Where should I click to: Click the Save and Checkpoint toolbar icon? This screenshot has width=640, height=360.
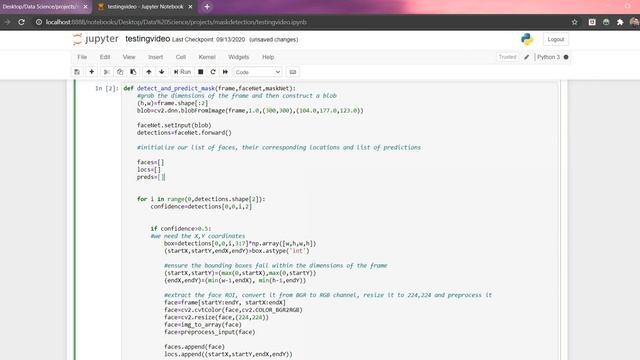pyautogui.click(x=77, y=72)
